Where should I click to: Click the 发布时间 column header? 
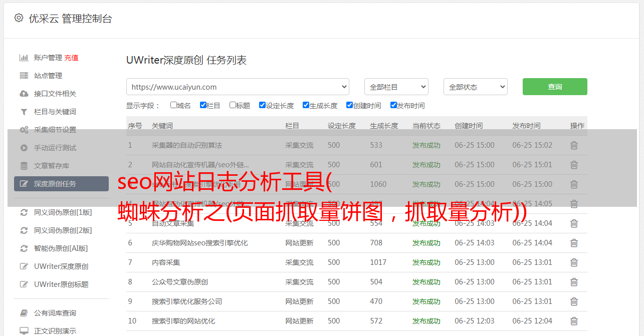pos(526,126)
